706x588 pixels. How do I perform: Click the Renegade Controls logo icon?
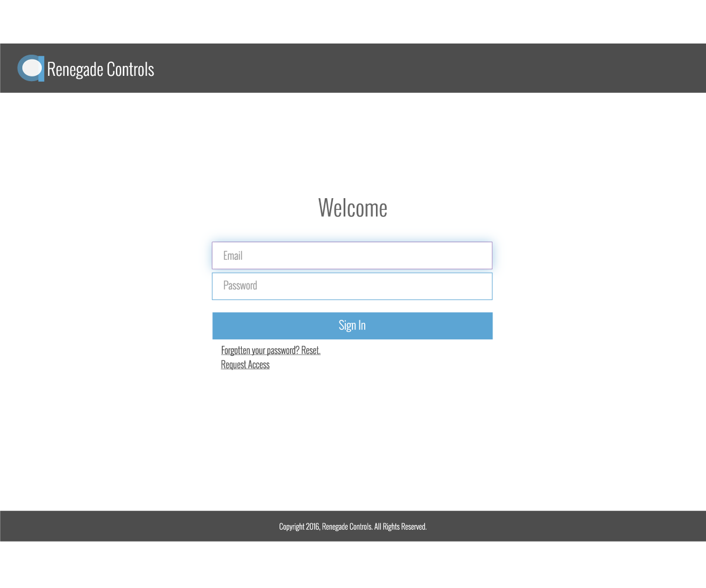coord(31,68)
